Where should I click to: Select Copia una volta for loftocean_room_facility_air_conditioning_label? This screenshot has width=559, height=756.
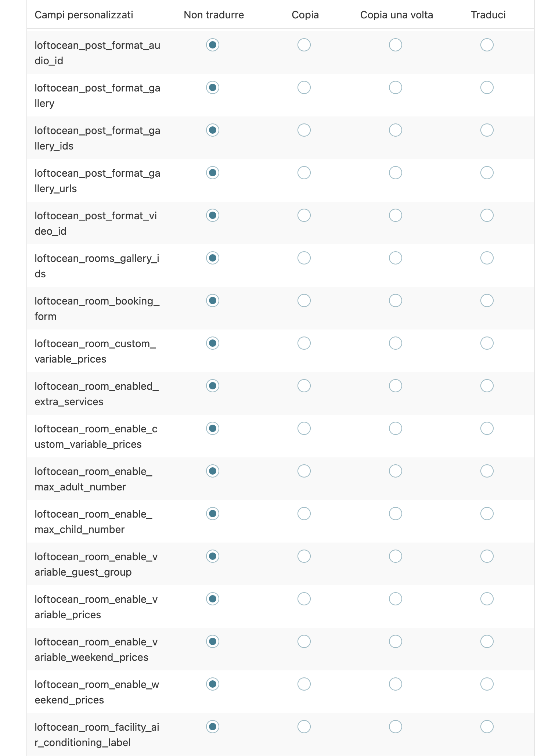pos(396,726)
